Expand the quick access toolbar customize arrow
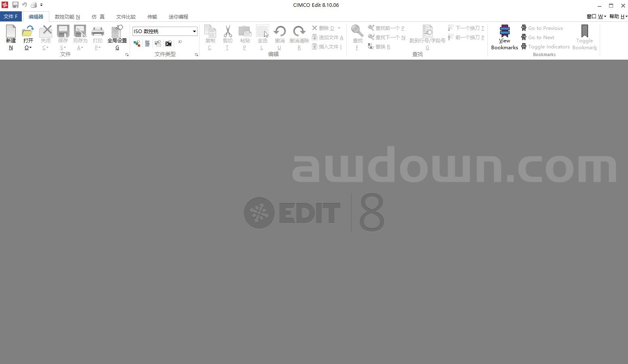 pyautogui.click(x=41, y=5)
